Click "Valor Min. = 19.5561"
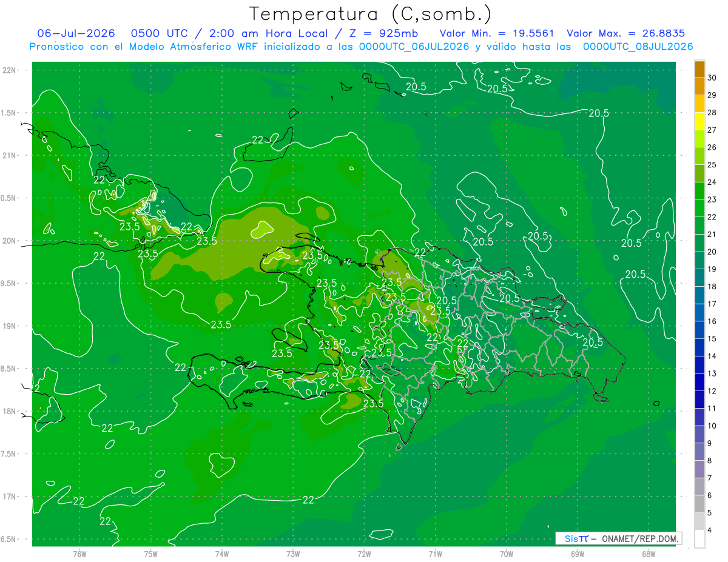The image size is (728, 562). 497,33
